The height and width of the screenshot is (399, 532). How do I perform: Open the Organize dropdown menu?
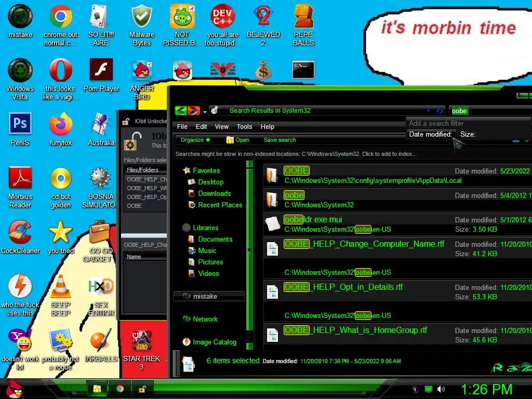point(195,140)
